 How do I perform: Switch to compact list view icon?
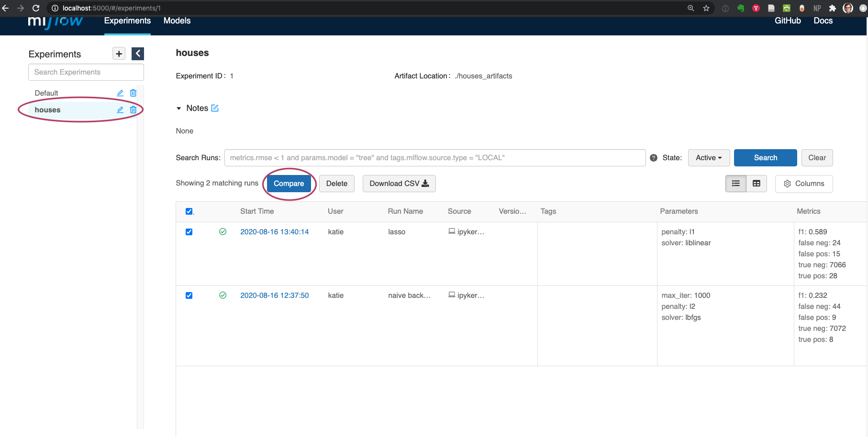tap(736, 184)
